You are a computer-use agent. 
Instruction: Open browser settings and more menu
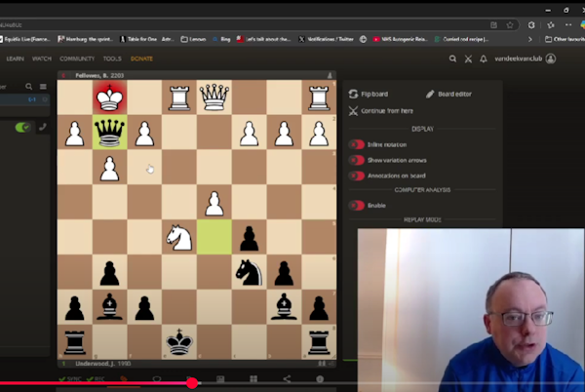click(568, 25)
